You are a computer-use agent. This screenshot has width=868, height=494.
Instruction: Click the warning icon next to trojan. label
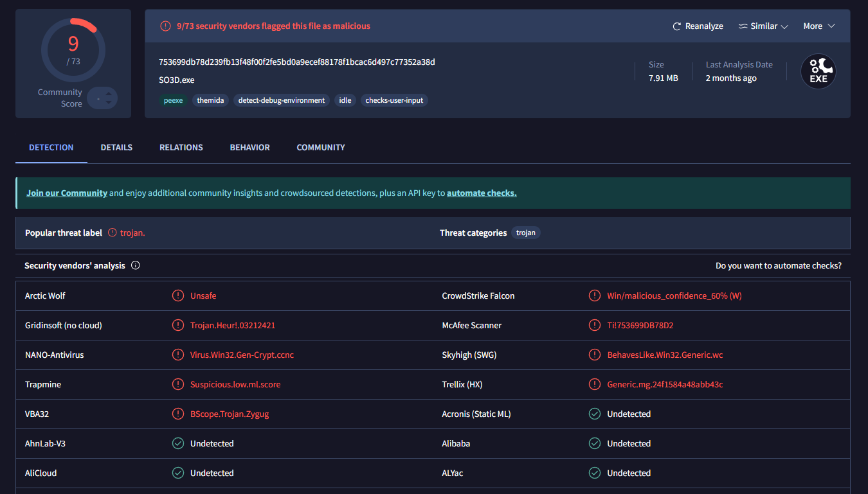(113, 233)
